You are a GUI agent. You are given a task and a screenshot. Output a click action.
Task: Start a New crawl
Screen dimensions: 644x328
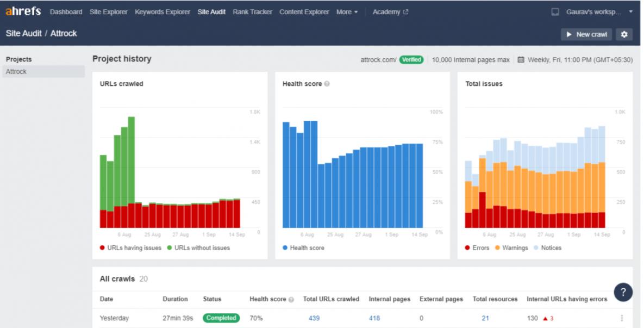(586, 34)
